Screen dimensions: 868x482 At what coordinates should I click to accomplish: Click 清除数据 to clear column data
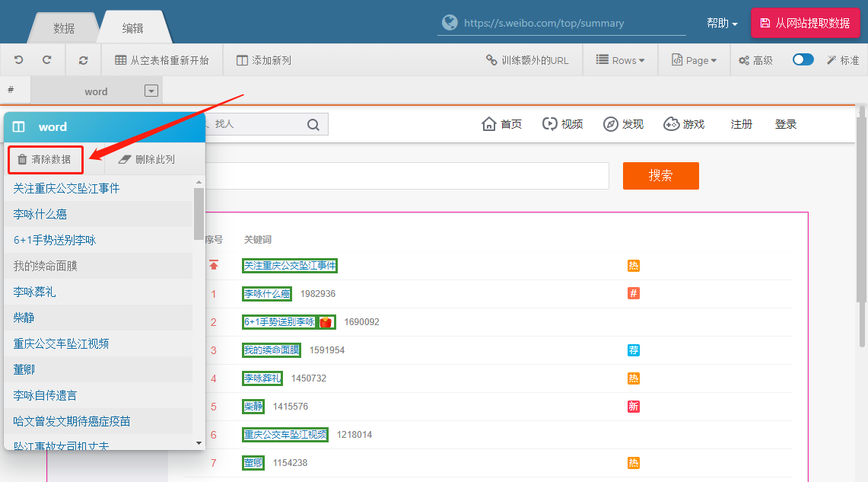[45, 159]
